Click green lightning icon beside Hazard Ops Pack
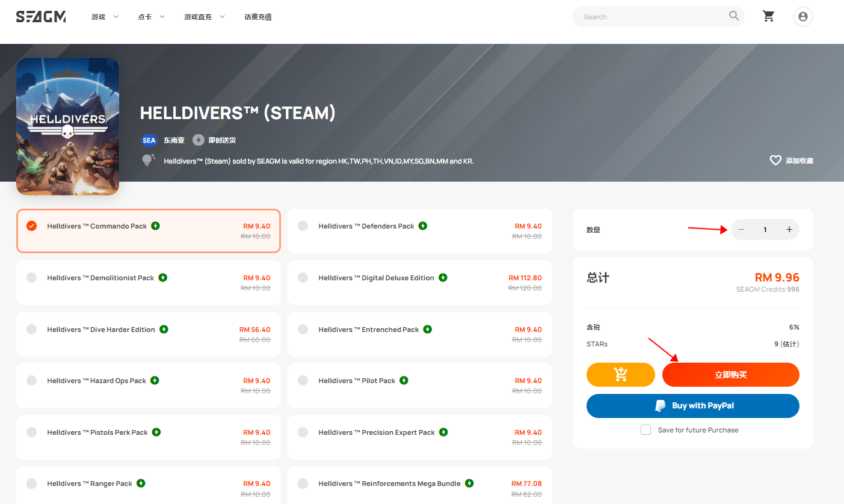Viewport: 844px width, 504px height. click(155, 381)
